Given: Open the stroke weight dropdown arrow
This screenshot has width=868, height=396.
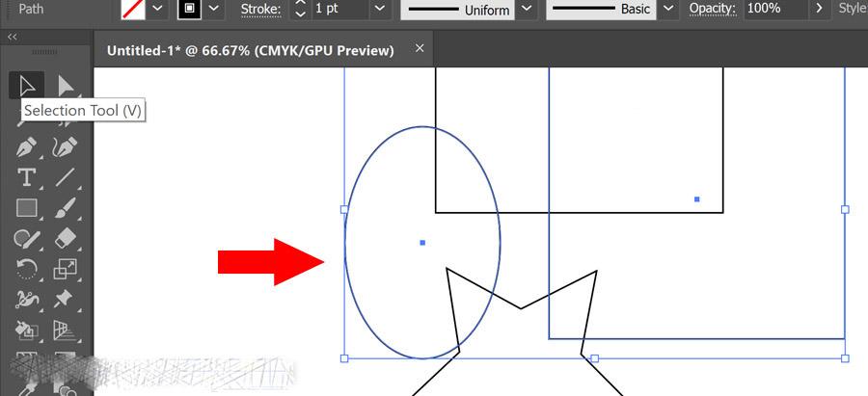Looking at the screenshot, I should 379,9.
